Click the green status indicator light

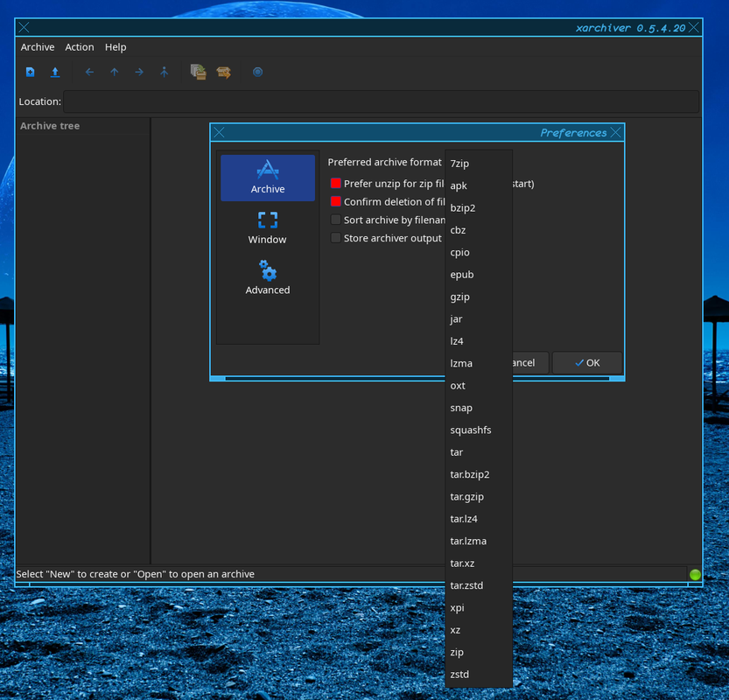[x=695, y=575]
